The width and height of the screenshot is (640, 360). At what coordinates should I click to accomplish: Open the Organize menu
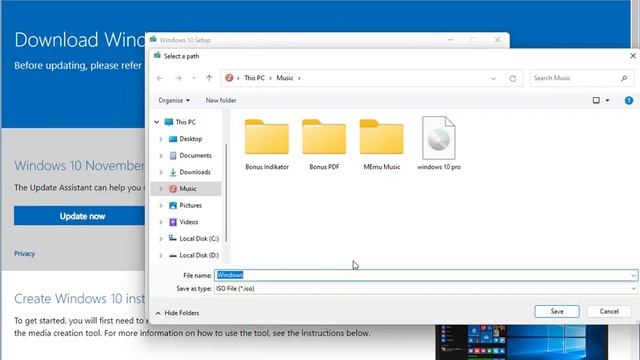(174, 100)
